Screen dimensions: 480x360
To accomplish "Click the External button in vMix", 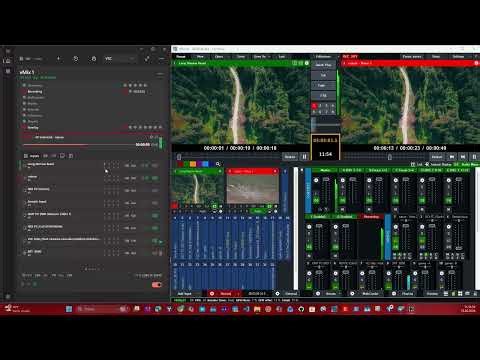I will pyautogui.click(x=291, y=294).
